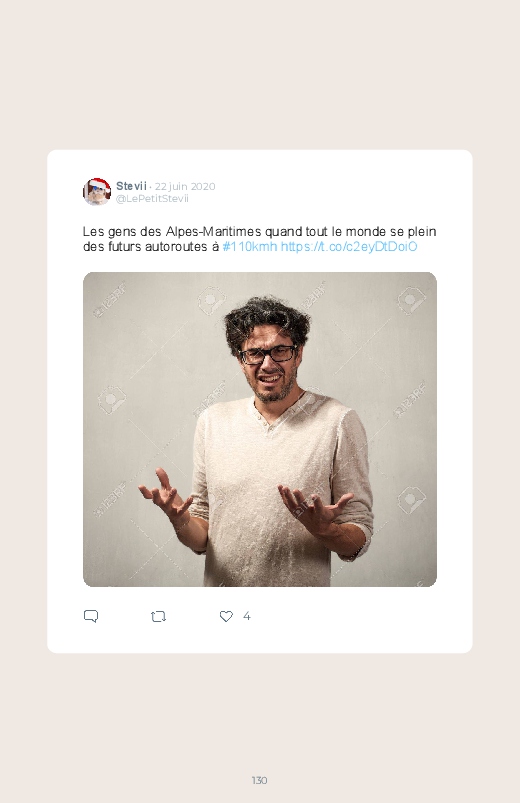The image size is (520, 803).
Task: Click the word 'autoroutes' in the tweet
Action: 175,247
